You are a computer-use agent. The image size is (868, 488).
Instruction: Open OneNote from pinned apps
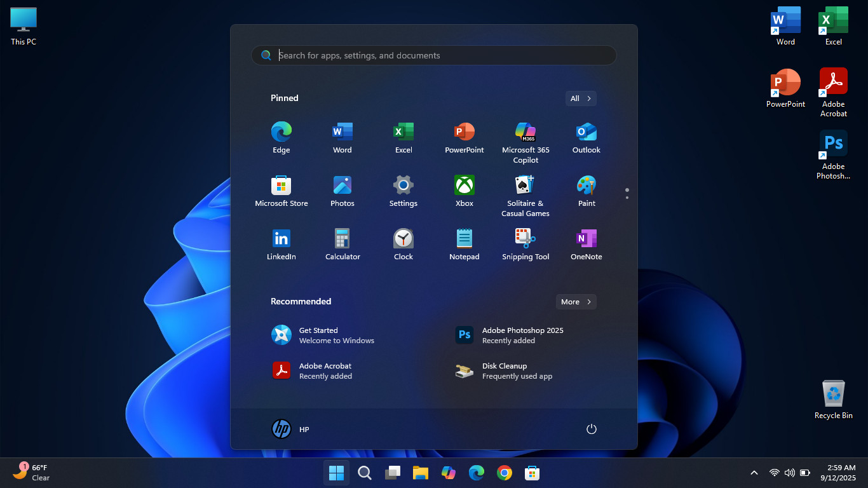[x=587, y=245]
